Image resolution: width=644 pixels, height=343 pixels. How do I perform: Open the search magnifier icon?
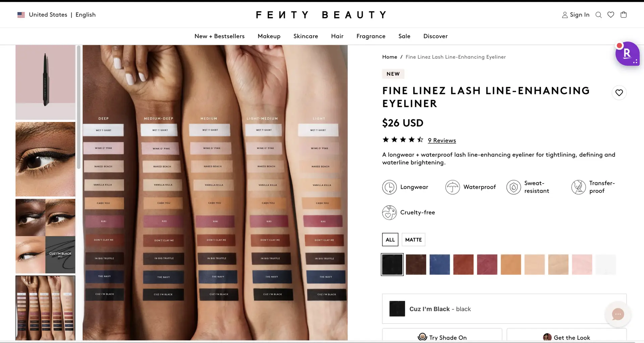[598, 15]
